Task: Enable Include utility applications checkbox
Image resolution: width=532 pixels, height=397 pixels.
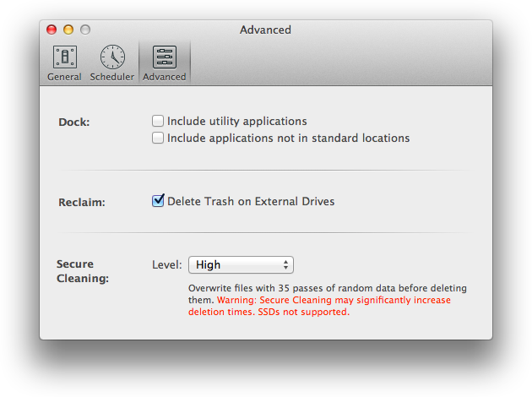Action: (158, 121)
